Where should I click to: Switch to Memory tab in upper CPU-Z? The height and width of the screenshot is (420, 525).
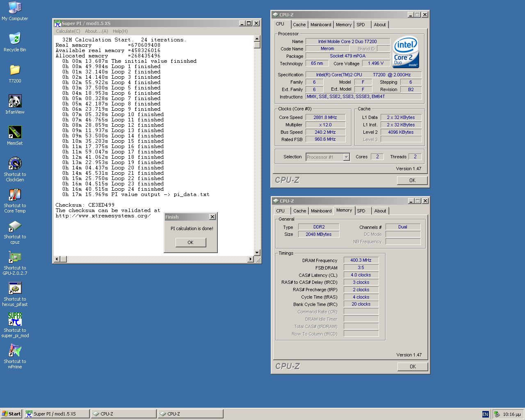(344, 25)
